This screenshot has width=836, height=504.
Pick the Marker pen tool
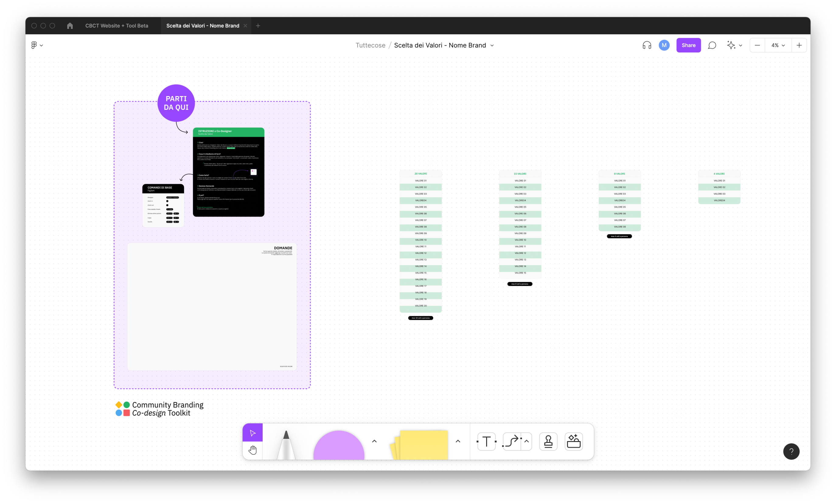pyautogui.click(x=286, y=445)
